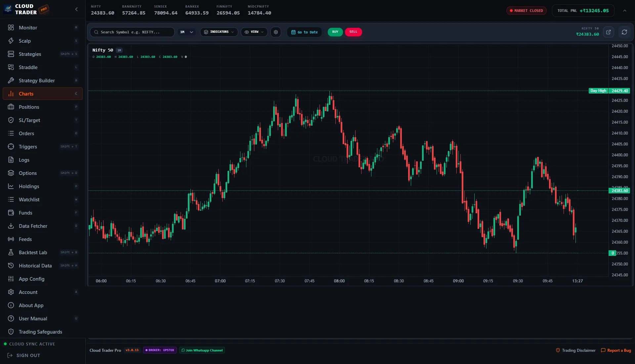The width and height of the screenshot is (635, 364).
Task: Click the Data Fetcher download icon
Action: pyautogui.click(x=11, y=226)
